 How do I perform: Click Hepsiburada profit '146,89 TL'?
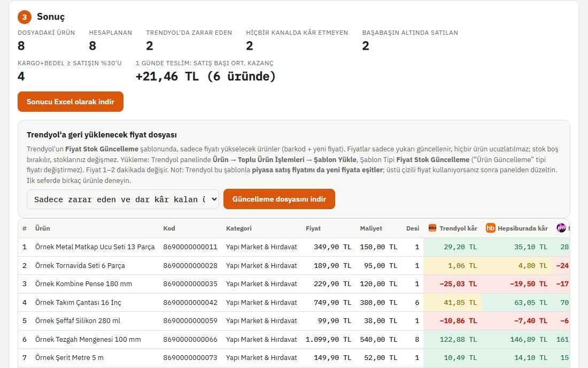[x=529, y=340]
